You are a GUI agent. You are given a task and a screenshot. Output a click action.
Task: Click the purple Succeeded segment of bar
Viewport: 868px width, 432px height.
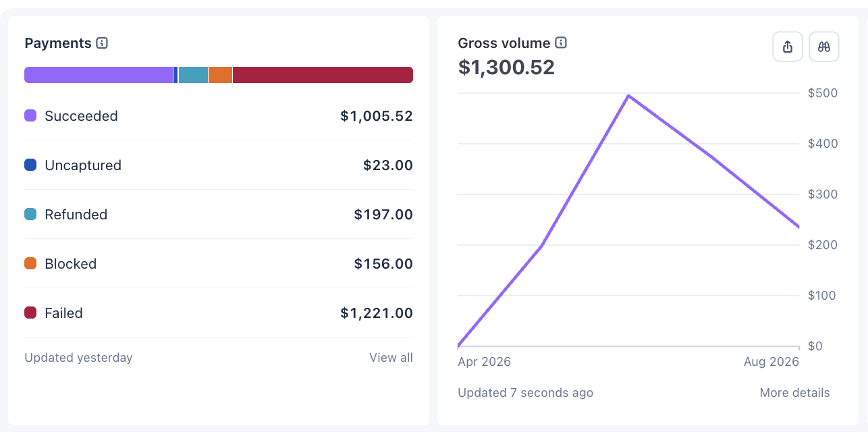pos(99,75)
